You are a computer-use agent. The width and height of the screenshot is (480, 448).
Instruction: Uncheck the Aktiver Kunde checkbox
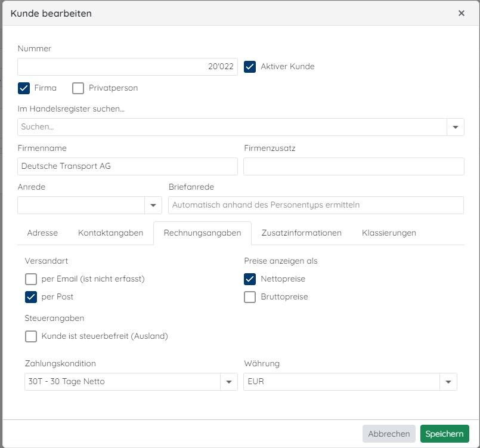pos(250,66)
